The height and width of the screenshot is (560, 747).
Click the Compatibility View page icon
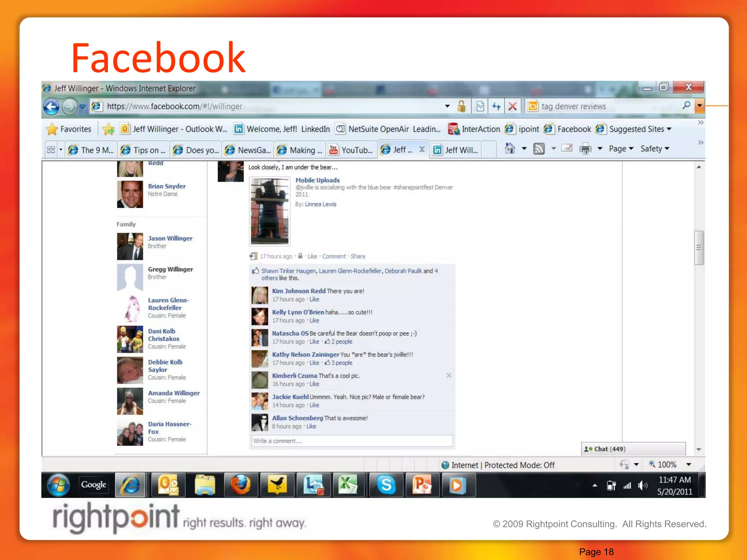[480, 106]
